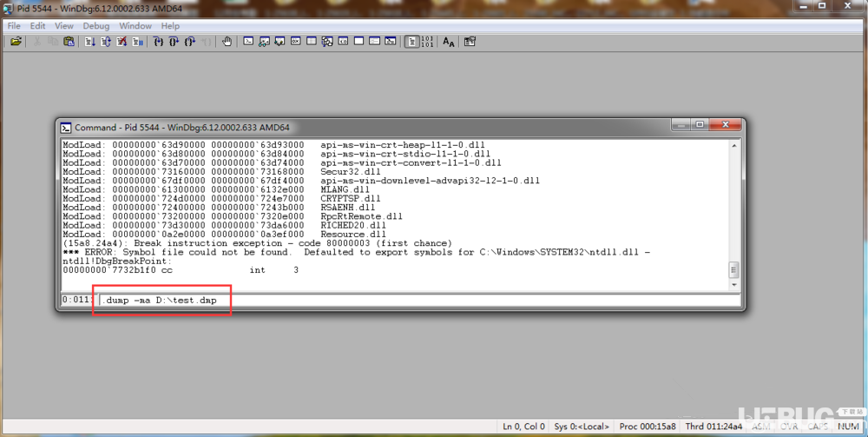Click the Copy toolbar icon
The height and width of the screenshot is (437, 868).
click(53, 42)
